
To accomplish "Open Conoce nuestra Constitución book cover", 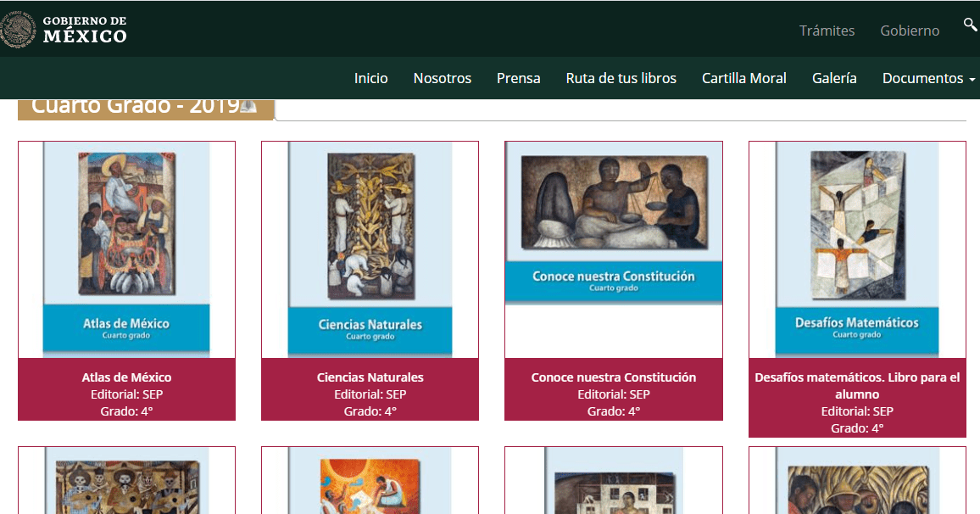I will (613, 222).
